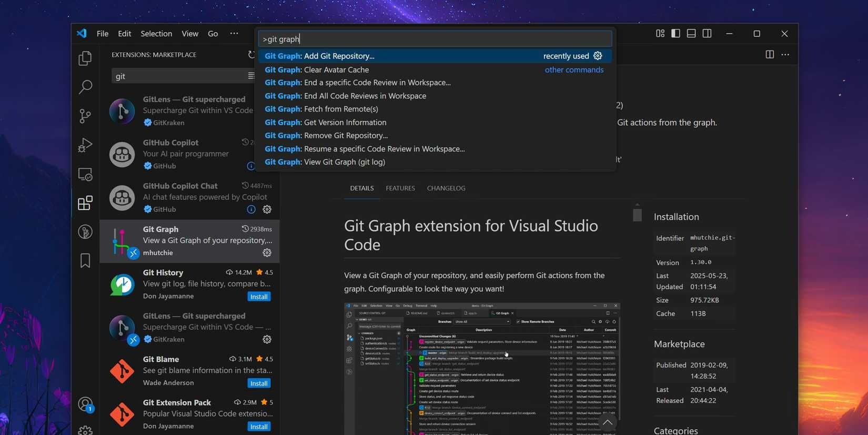The height and width of the screenshot is (435, 868).
Task: Click the extension page vertical scrollbar
Action: 638,215
